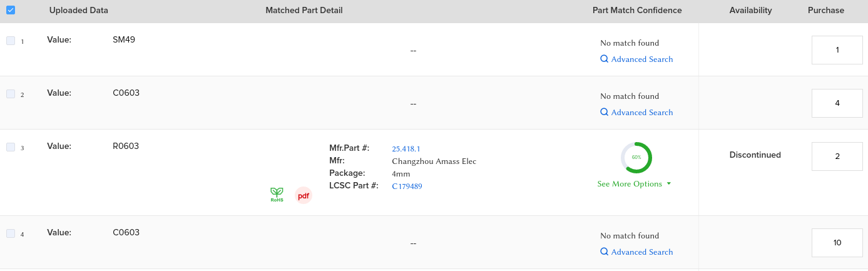
Task: Click the magnifier icon in row 2 Advanced Search
Action: (604, 112)
